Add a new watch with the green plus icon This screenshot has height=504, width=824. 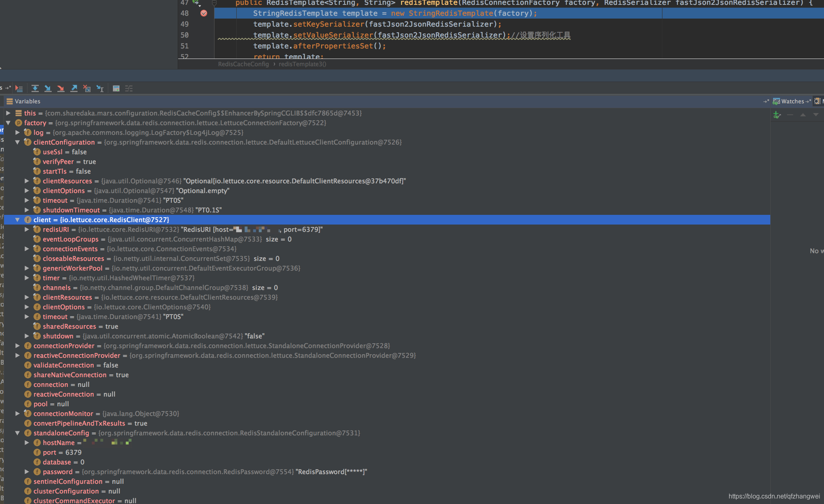(x=776, y=114)
